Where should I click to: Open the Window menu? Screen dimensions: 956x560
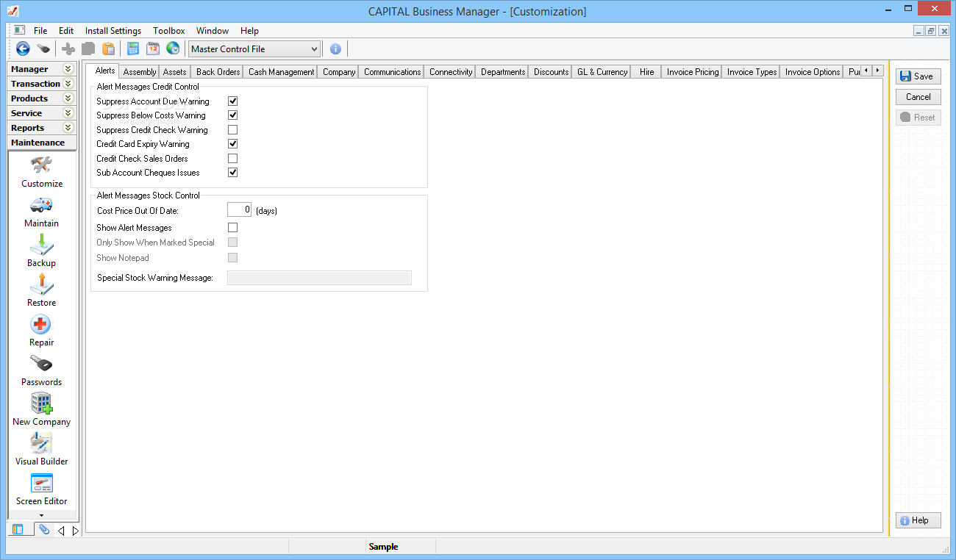213,31
